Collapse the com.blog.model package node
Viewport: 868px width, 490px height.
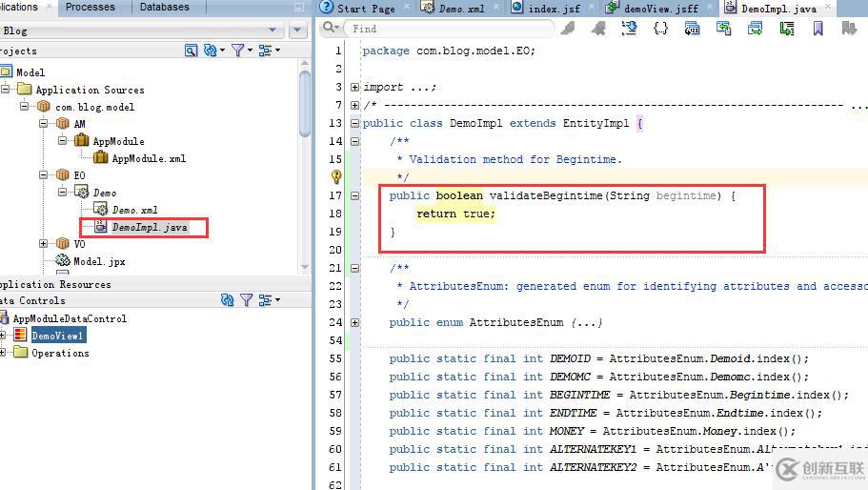coord(25,106)
